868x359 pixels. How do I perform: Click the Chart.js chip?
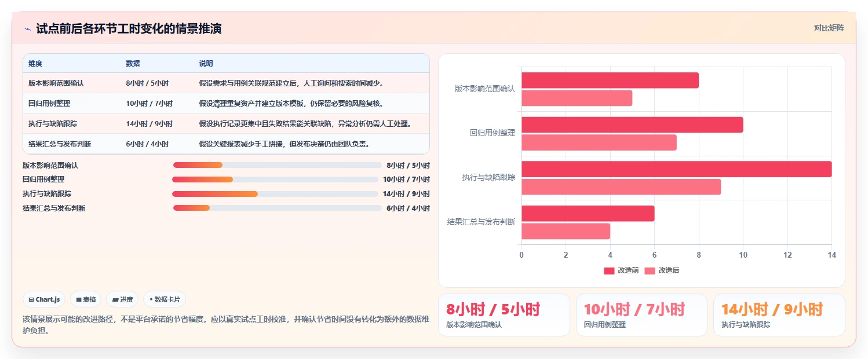(x=44, y=299)
